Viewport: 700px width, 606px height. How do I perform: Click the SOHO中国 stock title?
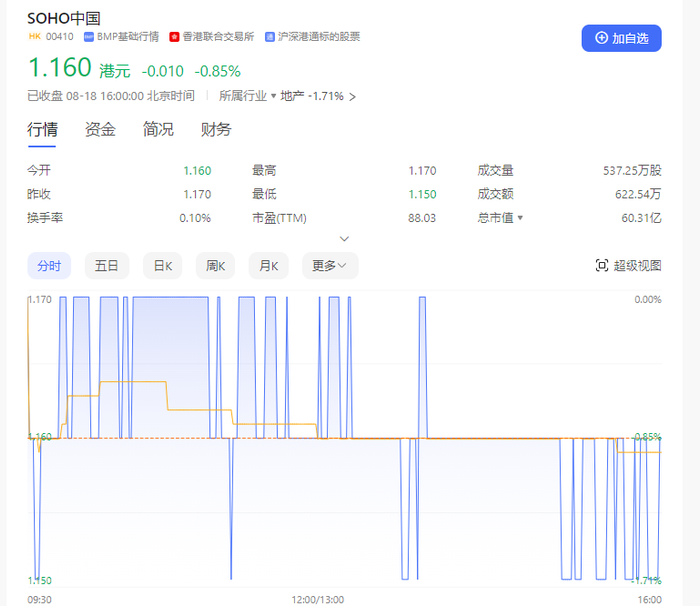pos(64,18)
